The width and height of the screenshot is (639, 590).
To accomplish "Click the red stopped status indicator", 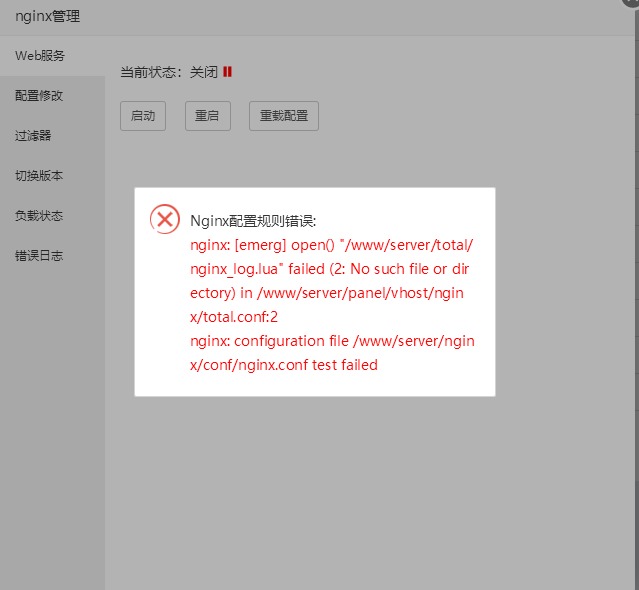I will (227, 72).
